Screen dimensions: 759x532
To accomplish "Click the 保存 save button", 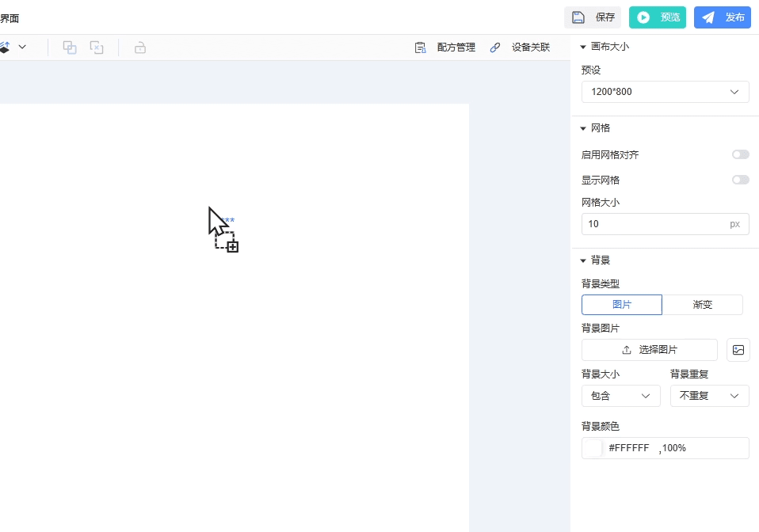I will coord(593,17).
